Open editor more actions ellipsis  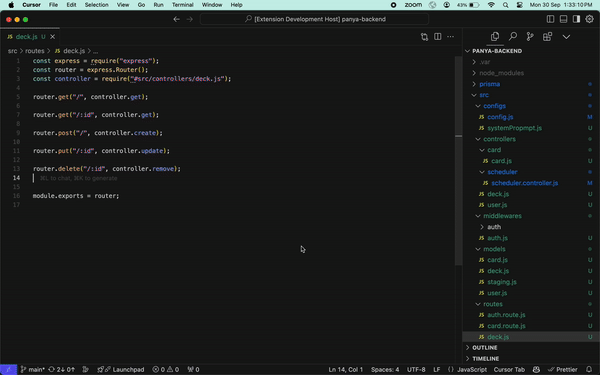click(x=450, y=37)
